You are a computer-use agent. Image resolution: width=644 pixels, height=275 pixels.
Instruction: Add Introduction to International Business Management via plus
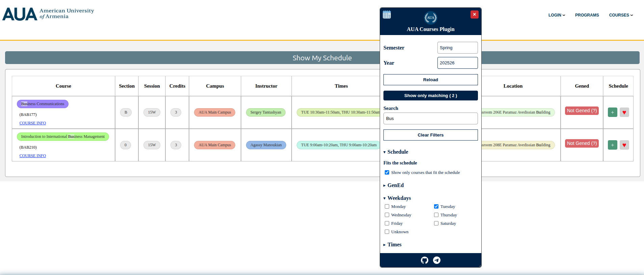coord(612,145)
